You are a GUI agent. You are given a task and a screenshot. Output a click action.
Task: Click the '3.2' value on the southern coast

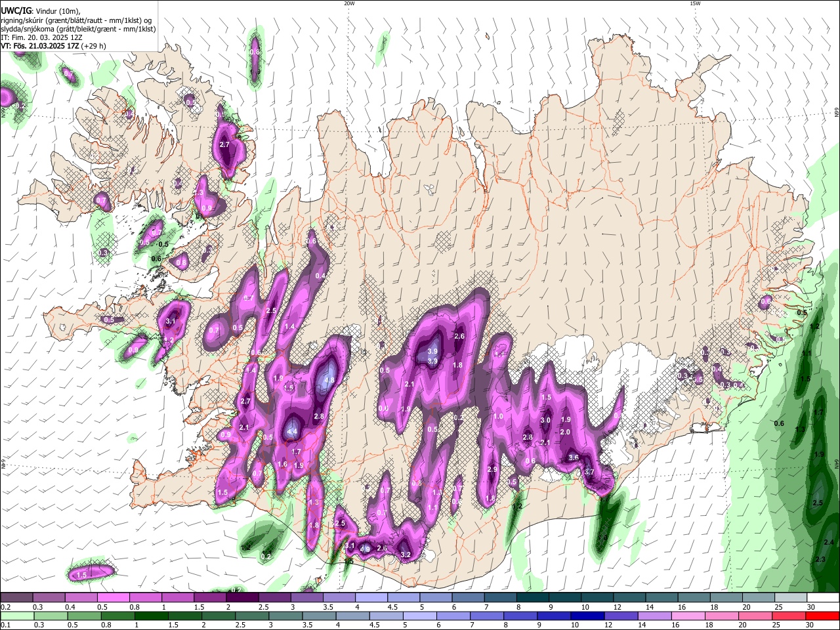(x=406, y=555)
